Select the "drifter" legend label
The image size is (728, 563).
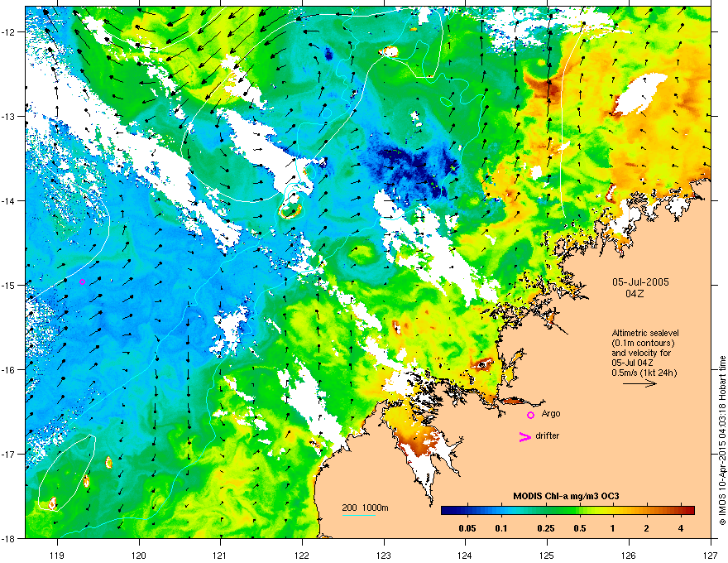click(x=548, y=435)
